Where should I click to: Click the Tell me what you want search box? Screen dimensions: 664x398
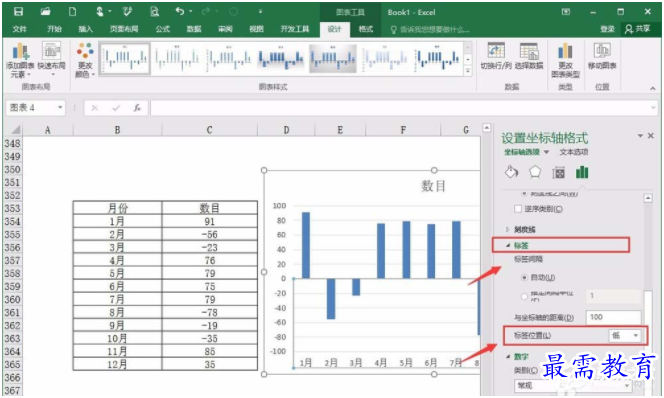[x=430, y=29]
